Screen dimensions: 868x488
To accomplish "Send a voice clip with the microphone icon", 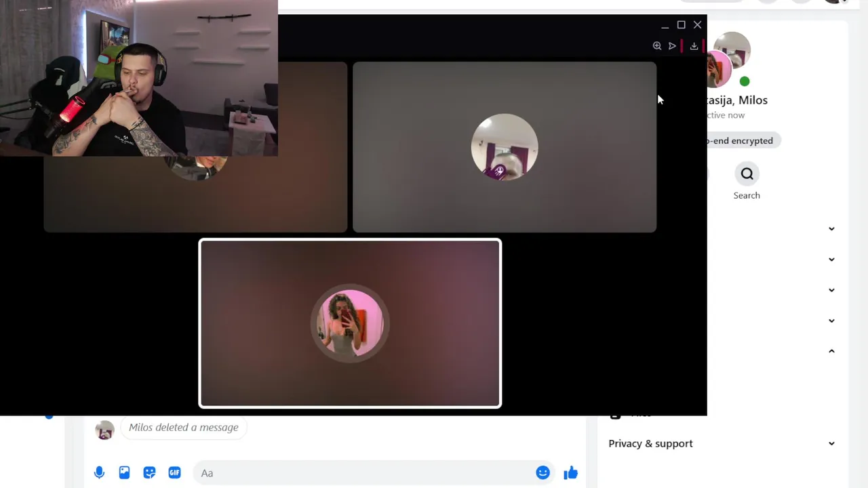I will [100, 472].
